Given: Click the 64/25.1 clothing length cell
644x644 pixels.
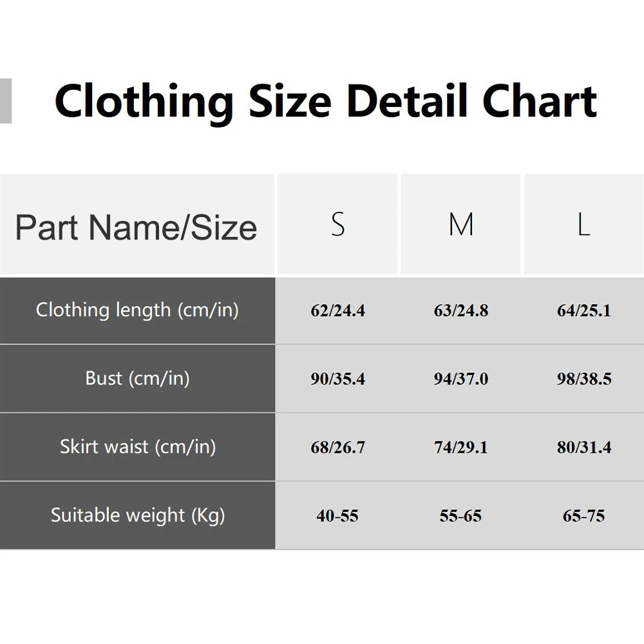Looking at the screenshot, I should pyautogui.click(x=583, y=311).
